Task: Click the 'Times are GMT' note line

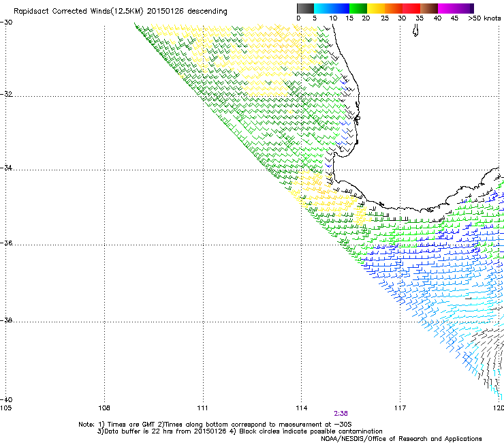Action: tap(215, 425)
